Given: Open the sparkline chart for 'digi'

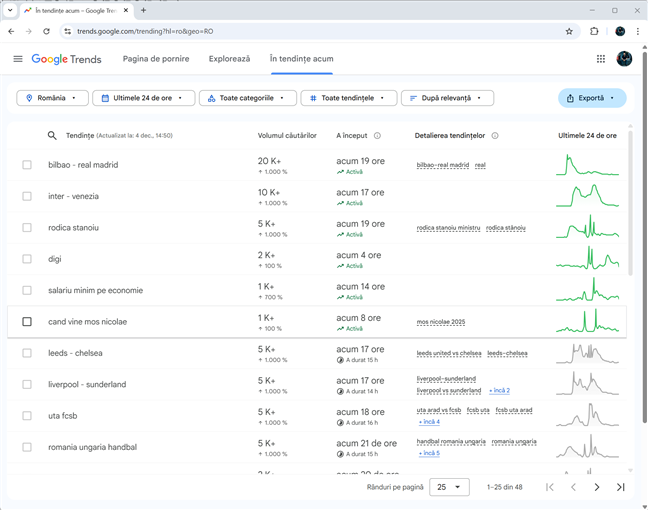Looking at the screenshot, I should click(x=588, y=259).
